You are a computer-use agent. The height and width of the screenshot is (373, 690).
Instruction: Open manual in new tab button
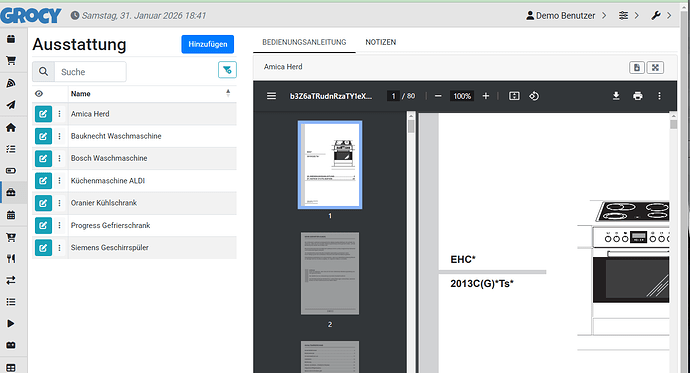tap(637, 67)
